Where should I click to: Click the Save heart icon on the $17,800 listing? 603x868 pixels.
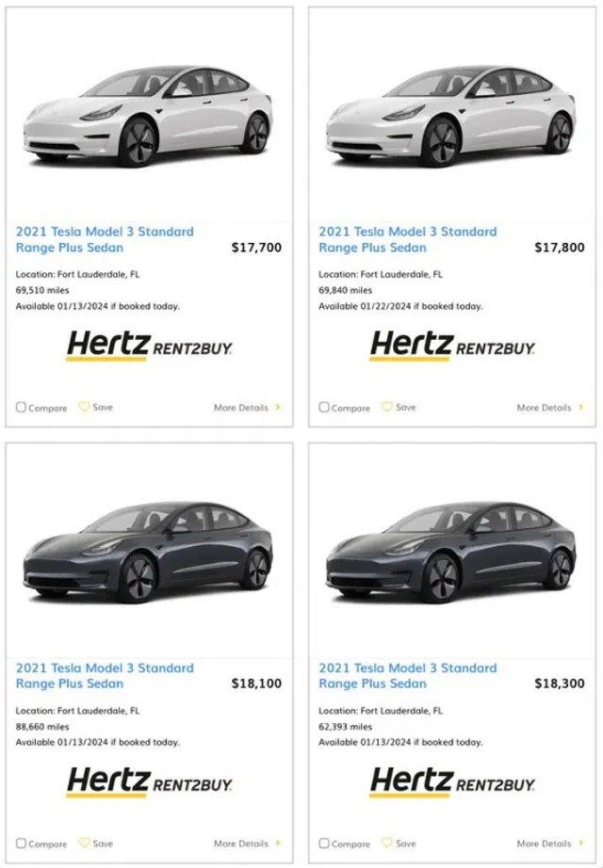click(x=388, y=407)
